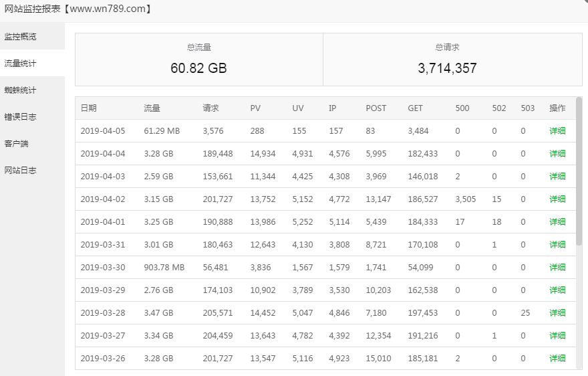Switch to 蜘蛛统计 tab
Image resolution: width=588 pixels, height=376 pixels.
point(21,90)
